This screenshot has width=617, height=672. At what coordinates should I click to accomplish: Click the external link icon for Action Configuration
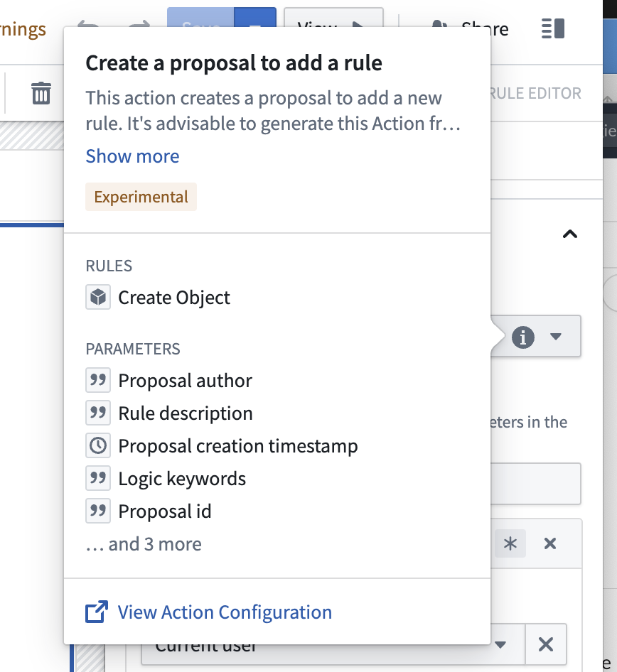pos(97,612)
